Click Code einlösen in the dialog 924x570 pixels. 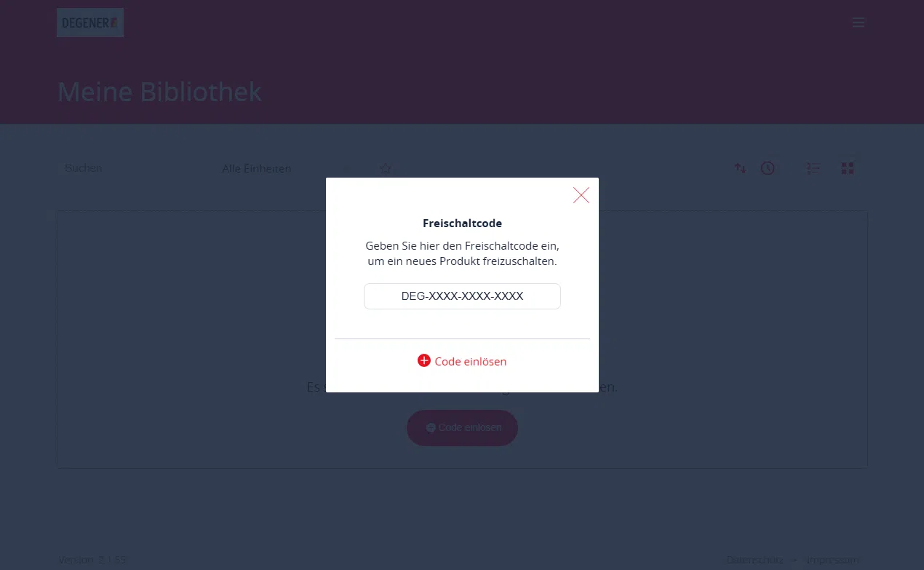click(x=462, y=361)
